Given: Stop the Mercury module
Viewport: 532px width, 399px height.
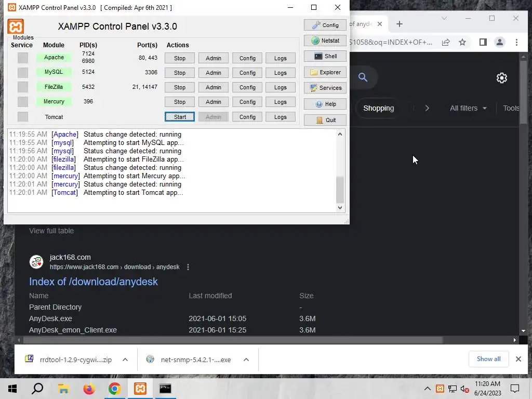Looking at the screenshot, I should pyautogui.click(x=180, y=102).
